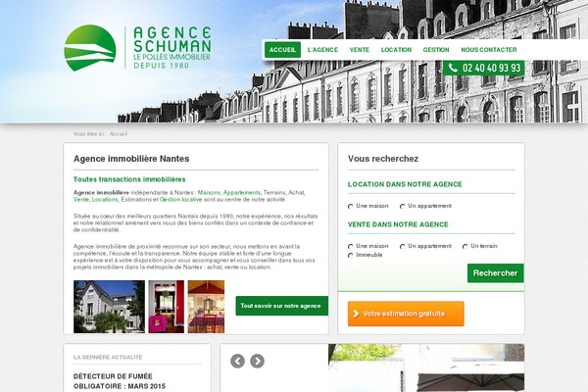
Task: Select 'Un appartement' under Location
Action: point(402,206)
